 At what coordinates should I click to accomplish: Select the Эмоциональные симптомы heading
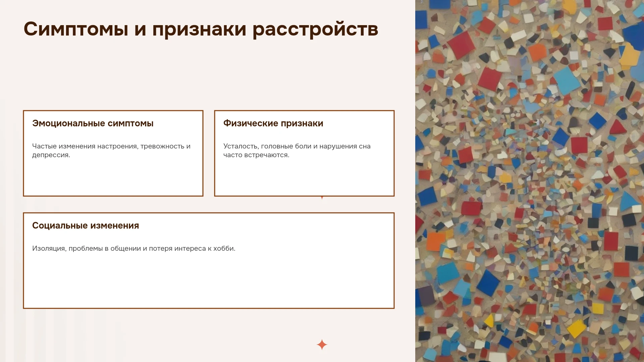pyautogui.click(x=93, y=123)
